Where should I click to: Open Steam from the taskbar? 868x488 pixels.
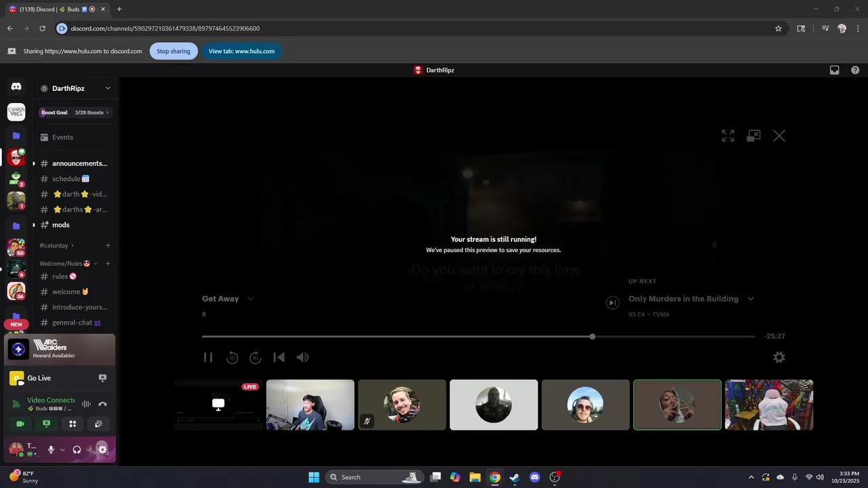click(x=515, y=477)
